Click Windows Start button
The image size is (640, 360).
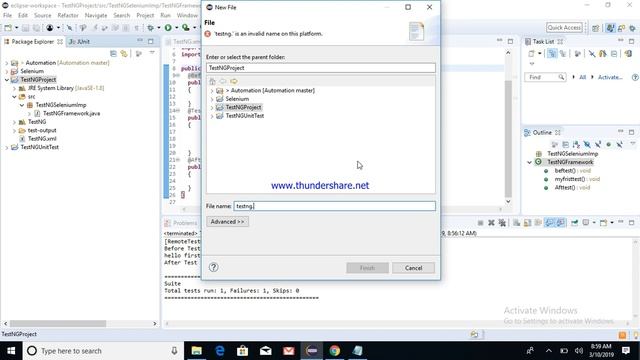tap(11, 351)
